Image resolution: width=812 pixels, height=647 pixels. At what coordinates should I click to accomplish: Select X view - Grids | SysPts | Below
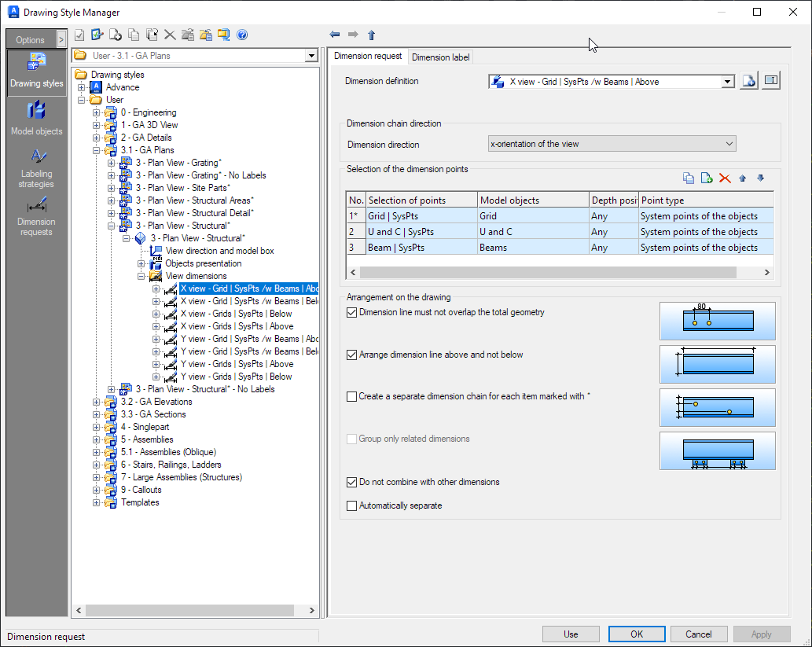(x=236, y=314)
